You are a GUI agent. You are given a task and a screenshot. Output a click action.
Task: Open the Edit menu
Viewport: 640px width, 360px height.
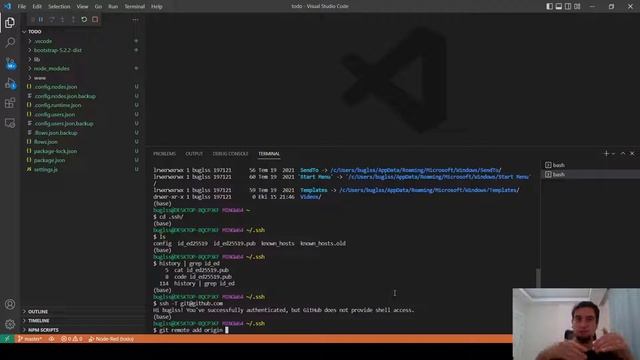(37, 7)
